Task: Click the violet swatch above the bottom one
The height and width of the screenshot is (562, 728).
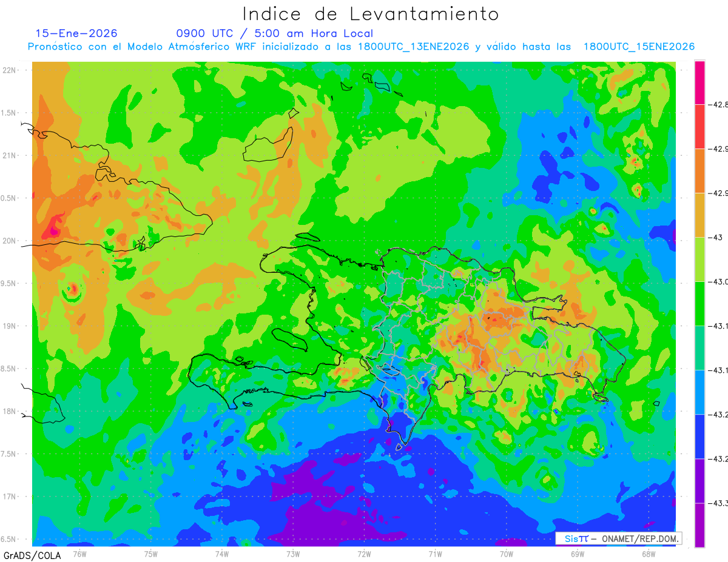Action: click(x=699, y=480)
